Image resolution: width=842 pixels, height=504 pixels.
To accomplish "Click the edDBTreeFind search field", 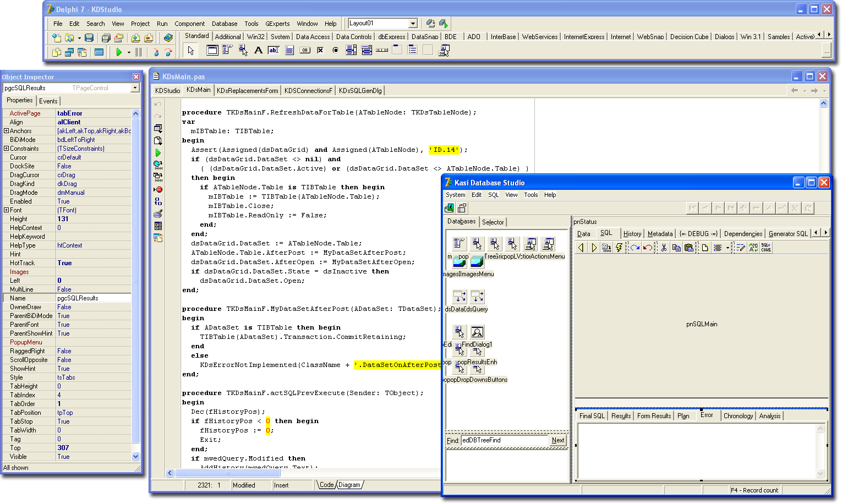I will coord(505,440).
